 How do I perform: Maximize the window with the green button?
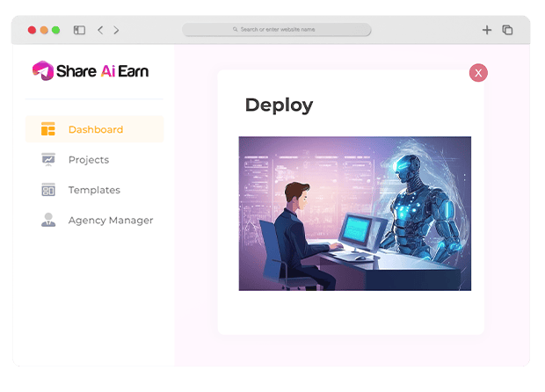56,30
